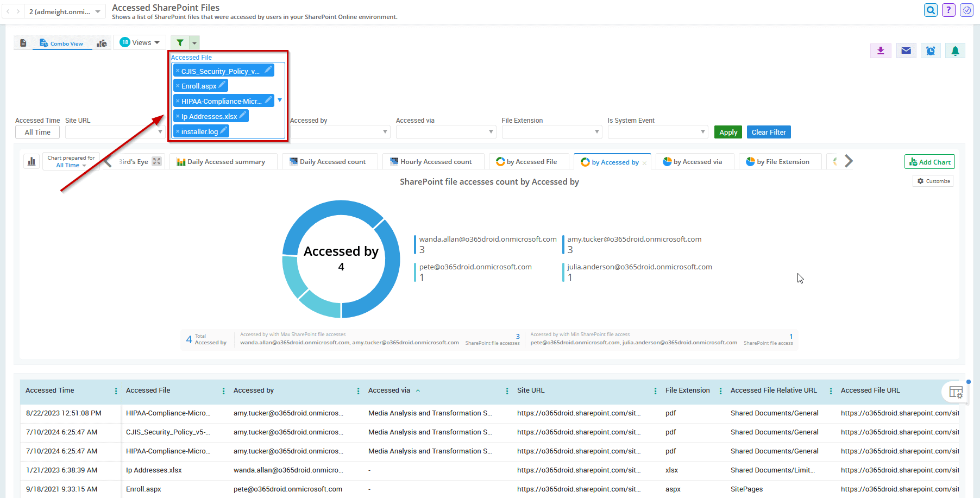Switch to by File Extension chart tab
Image resolution: width=980 pixels, height=498 pixels.
click(780, 161)
